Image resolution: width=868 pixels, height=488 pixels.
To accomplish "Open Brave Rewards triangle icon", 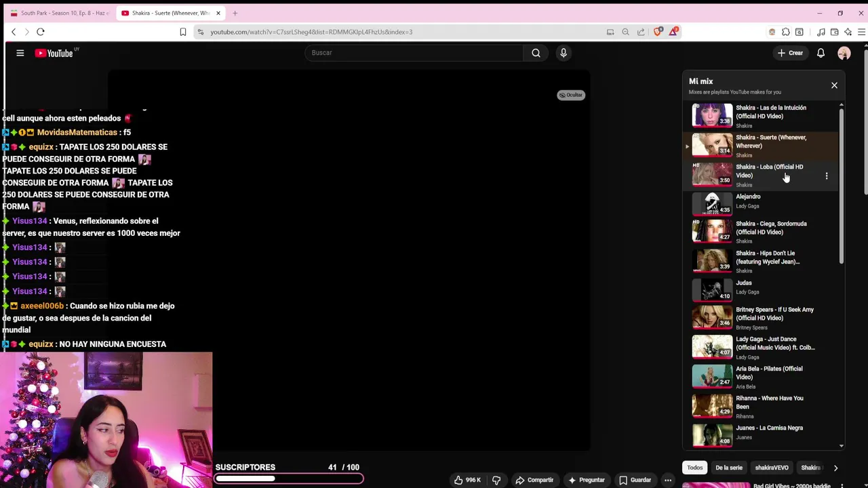I will pyautogui.click(x=673, y=32).
